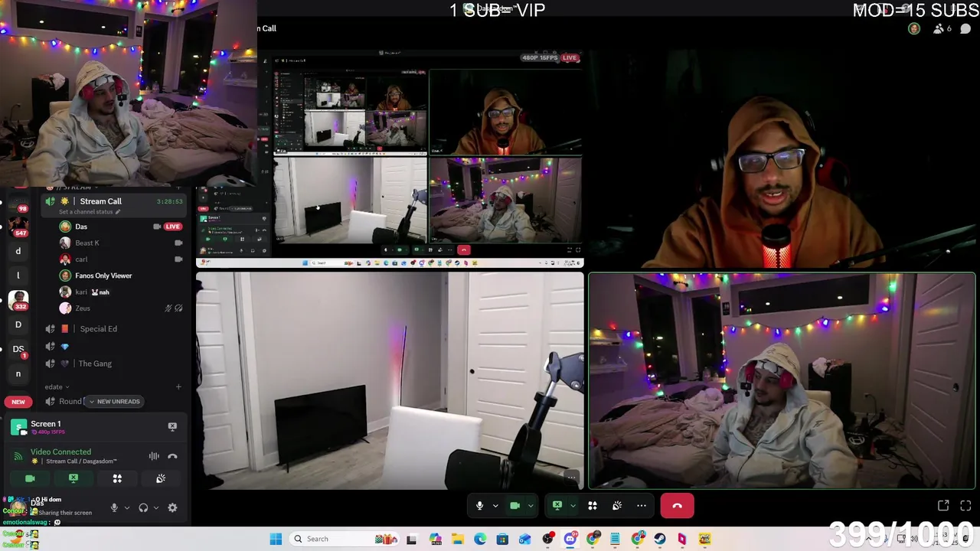Open Windows Start menu
This screenshot has width=980, height=551.
click(276, 539)
